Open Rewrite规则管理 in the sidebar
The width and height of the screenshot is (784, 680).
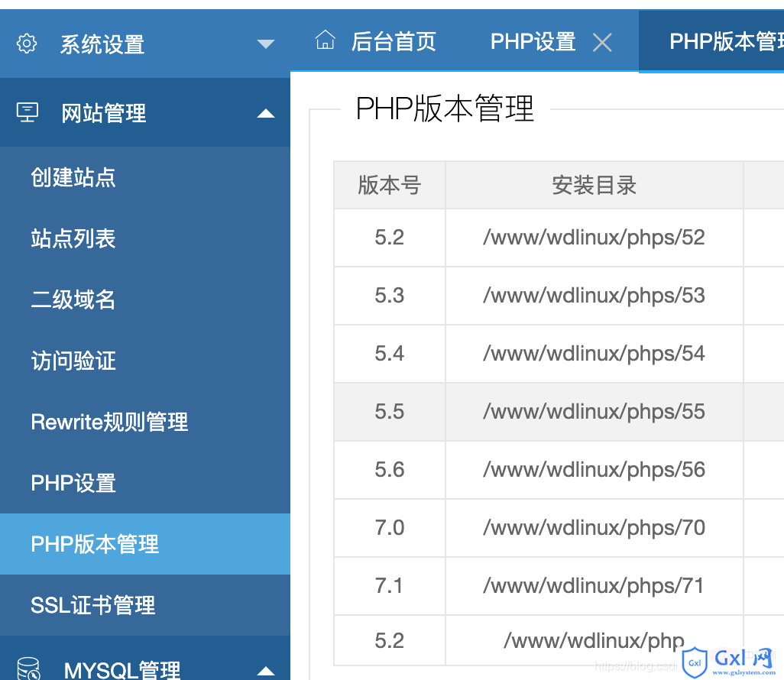[145, 422]
